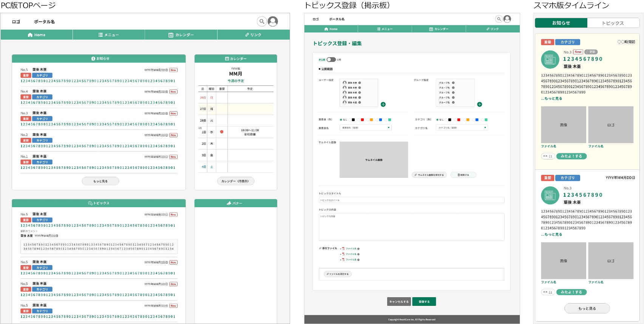Click the 10:00~11:00 全社会議 calendar entry
The width and height of the screenshot is (644, 324).
coord(250,132)
